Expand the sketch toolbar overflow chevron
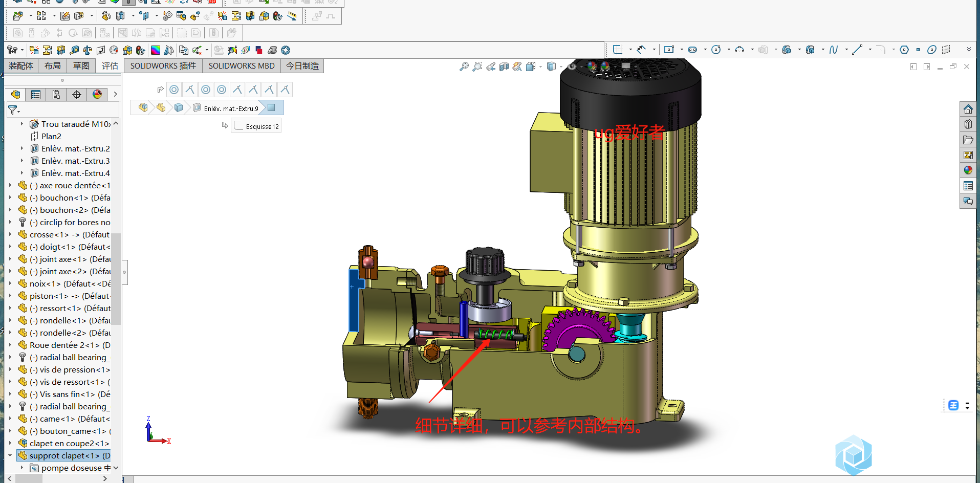Viewport: 980px width, 483px height. [969, 50]
